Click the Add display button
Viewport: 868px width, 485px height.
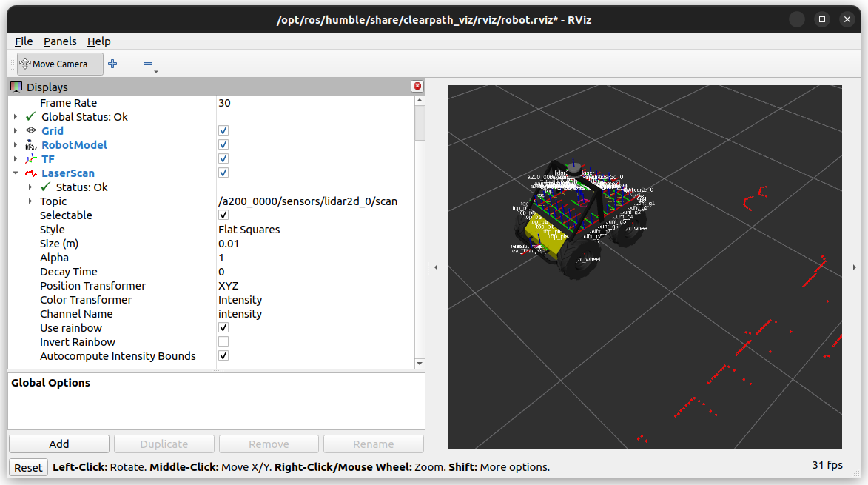(59, 444)
